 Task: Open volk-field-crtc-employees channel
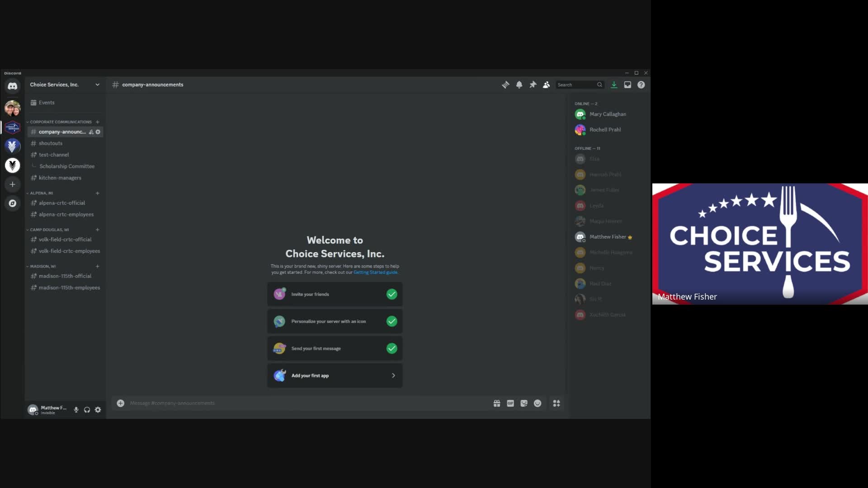65,251
